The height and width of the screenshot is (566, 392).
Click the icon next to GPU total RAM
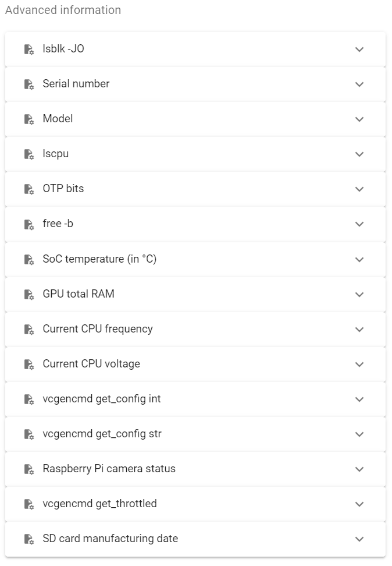click(x=29, y=295)
